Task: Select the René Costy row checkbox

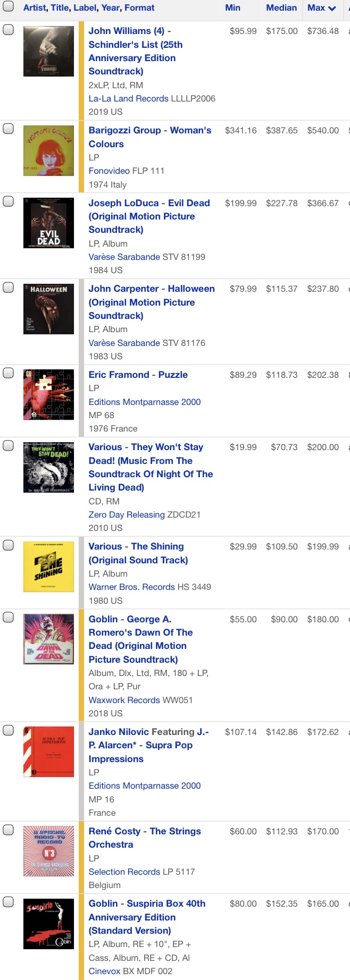Action: (9, 830)
